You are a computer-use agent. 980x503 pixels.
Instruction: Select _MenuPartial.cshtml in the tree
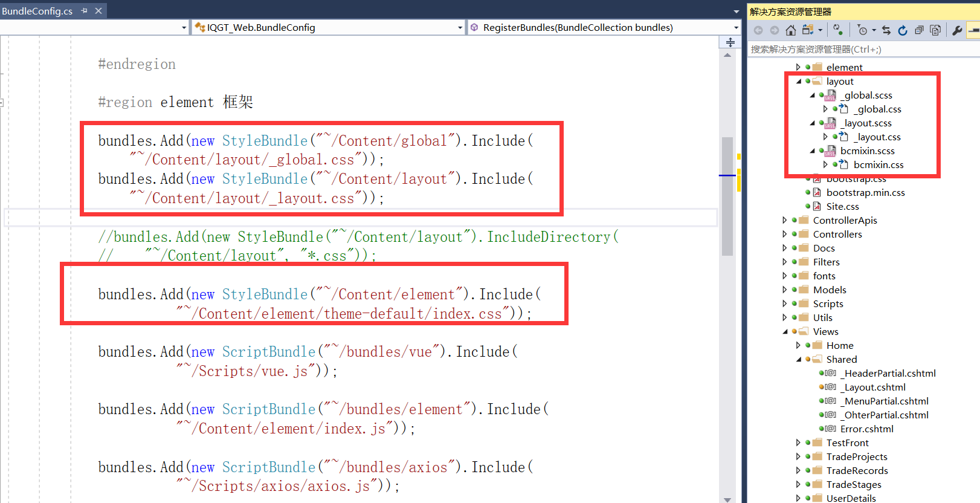tap(884, 401)
